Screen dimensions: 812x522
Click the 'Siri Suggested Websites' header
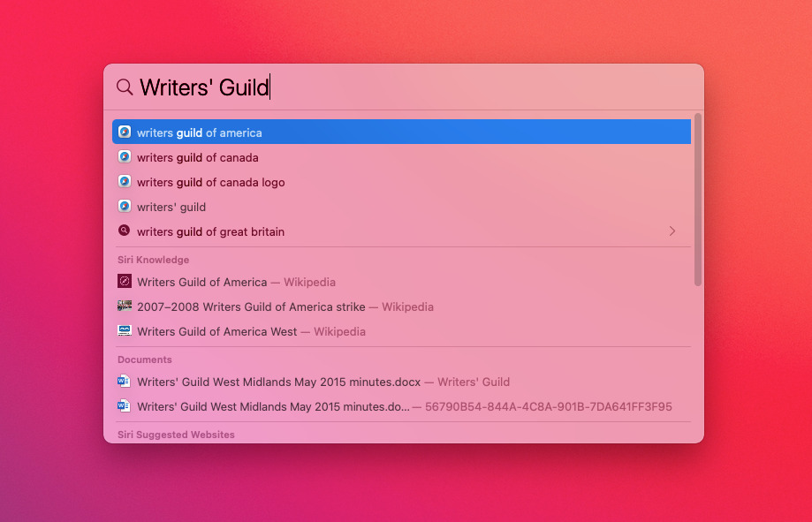(176, 435)
